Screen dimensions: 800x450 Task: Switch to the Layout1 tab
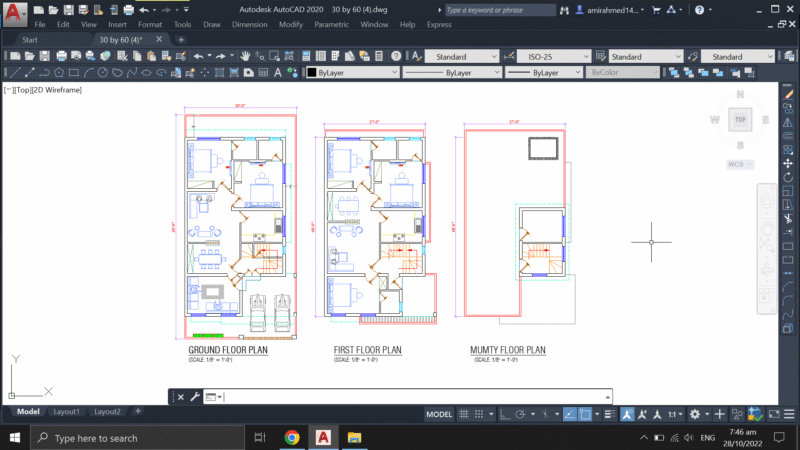(66, 412)
